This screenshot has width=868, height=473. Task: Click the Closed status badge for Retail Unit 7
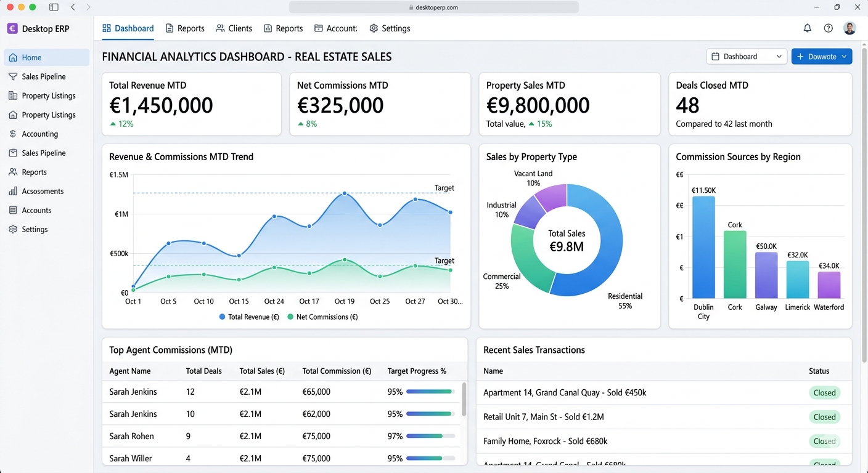pyautogui.click(x=824, y=417)
